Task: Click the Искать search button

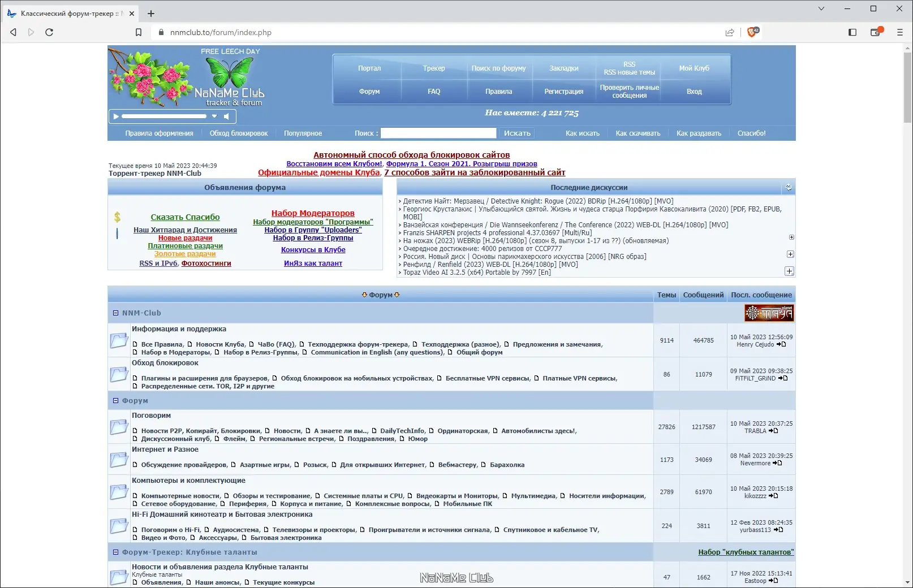Action: click(x=517, y=133)
